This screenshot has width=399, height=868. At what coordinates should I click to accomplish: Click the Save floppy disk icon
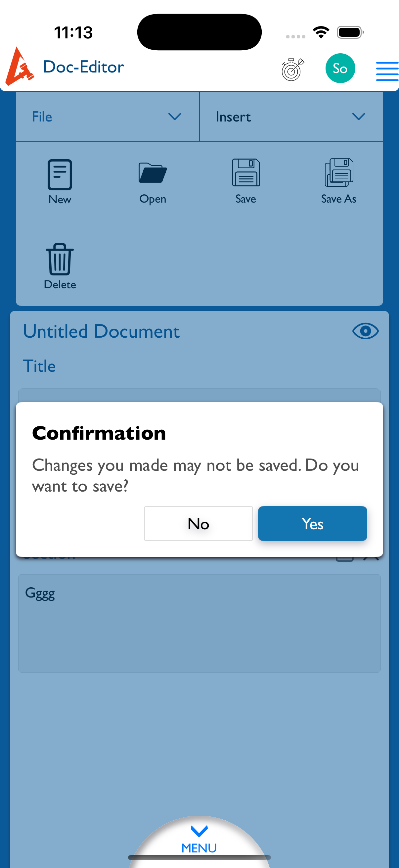coord(246,172)
